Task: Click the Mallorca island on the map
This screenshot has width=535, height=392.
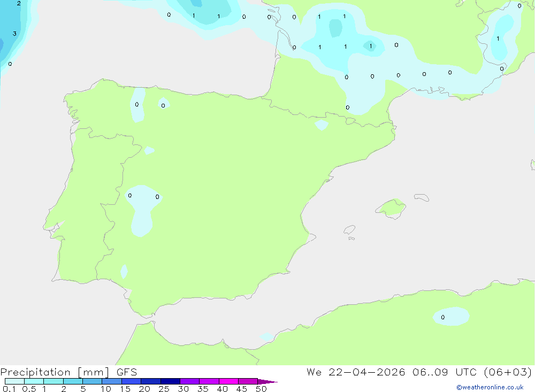Action: coord(391,208)
